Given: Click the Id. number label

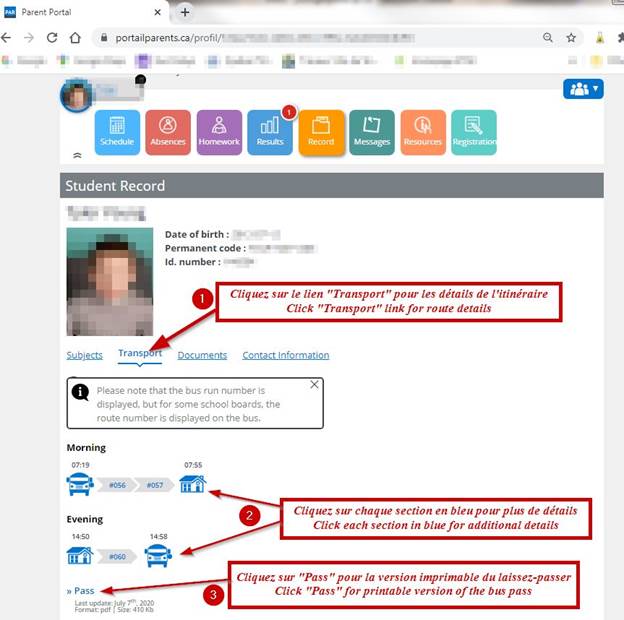Looking at the screenshot, I should click(193, 262).
